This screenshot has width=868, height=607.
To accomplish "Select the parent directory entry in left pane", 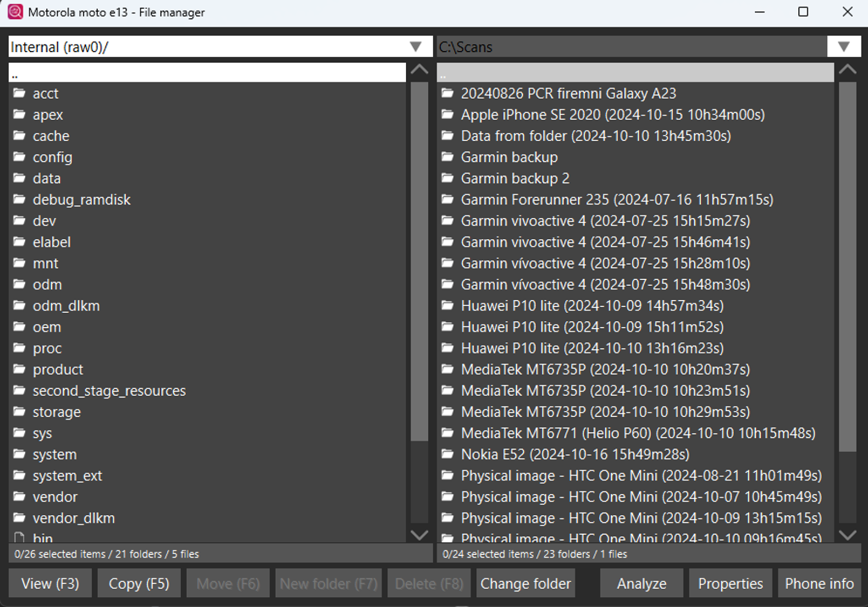I will click(x=207, y=73).
